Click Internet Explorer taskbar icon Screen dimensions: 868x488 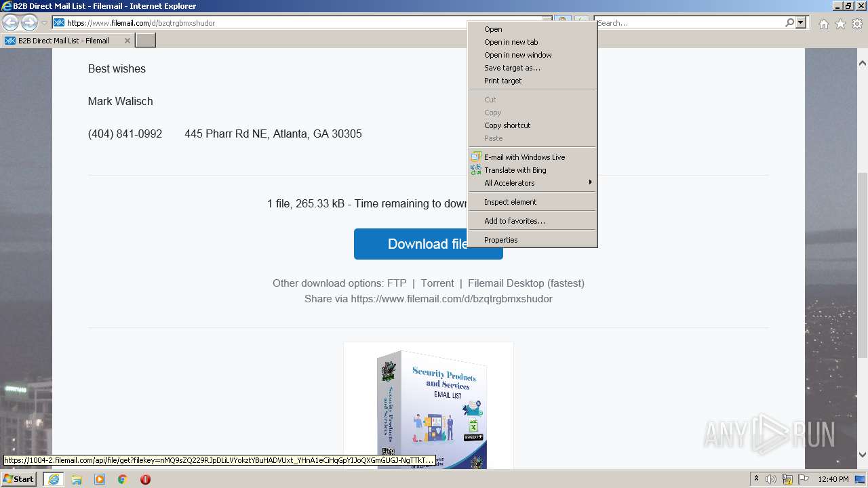[x=54, y=479]
